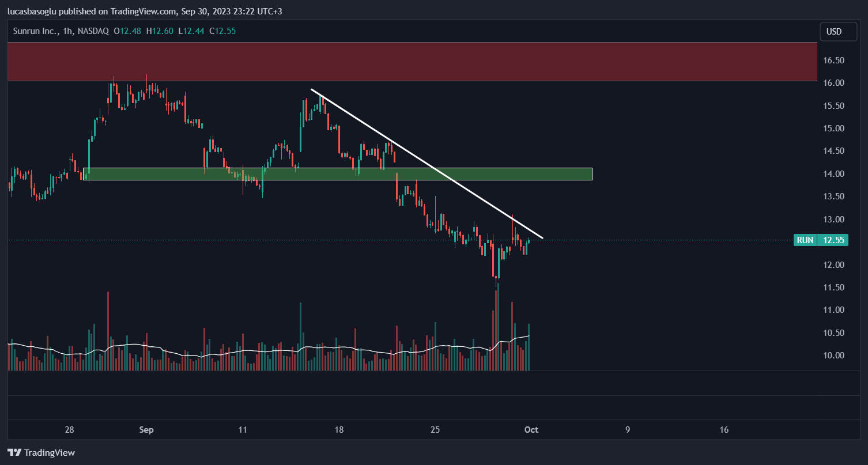Viewport: 868px width, 465px height.
Task: Click the Sunrun Inc. symbol title
Action: (x=35, y=31)
